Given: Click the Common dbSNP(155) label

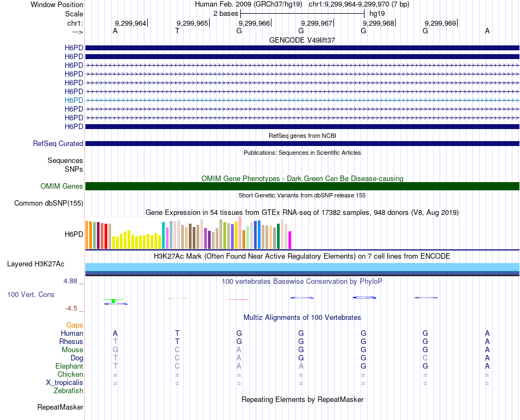Looking at the screenshot, I should tap(48, 203).
